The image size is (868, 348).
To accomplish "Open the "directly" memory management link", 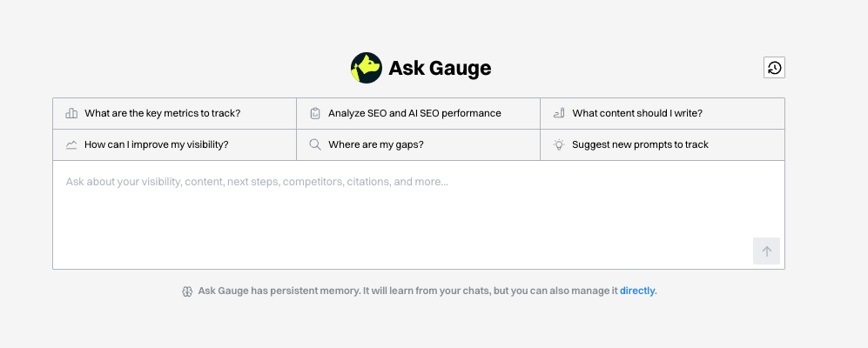I will 637,291.
